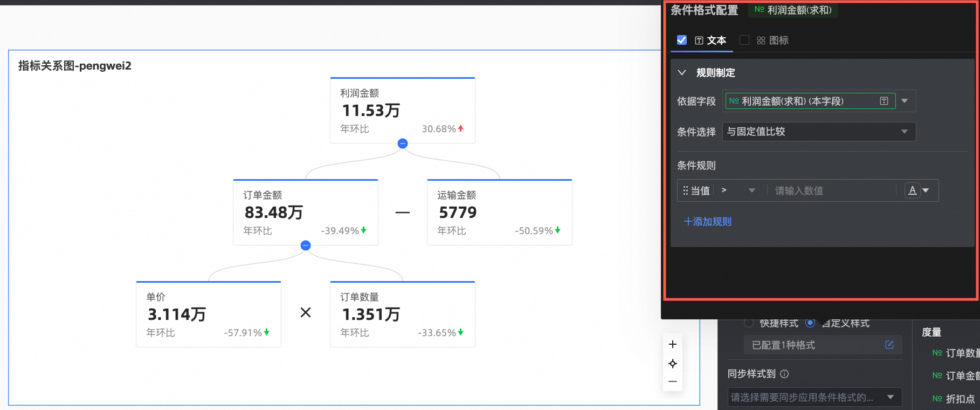Click the zoom out minus icon
The width and height of the screenshot is (980, 410).
pyautogui.click(x=672, y=381)
